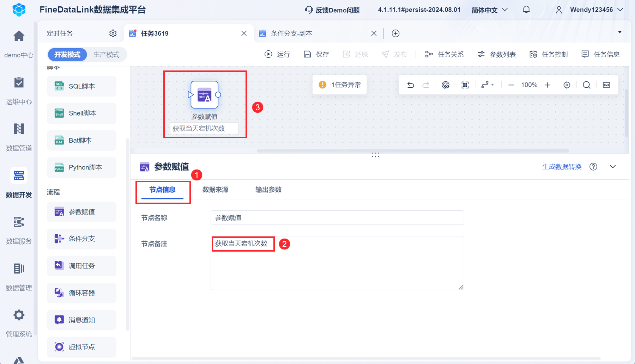
Task: Click the locate/center canvas target icon
Action: tap(567, 85)
